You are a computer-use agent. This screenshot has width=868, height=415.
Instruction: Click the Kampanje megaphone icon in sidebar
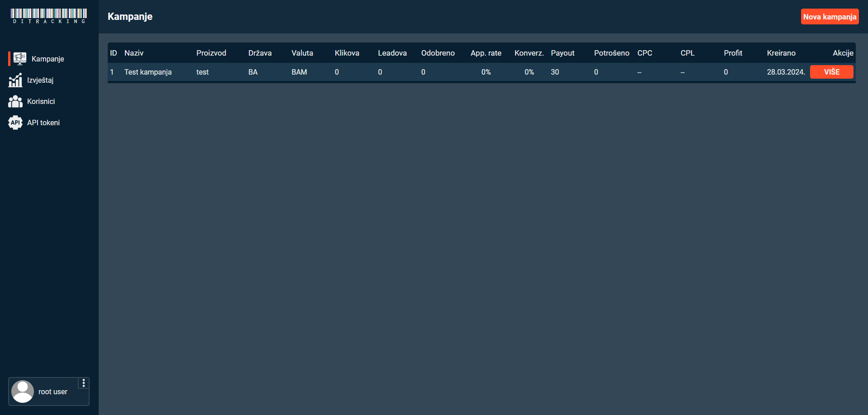(19, 59)
